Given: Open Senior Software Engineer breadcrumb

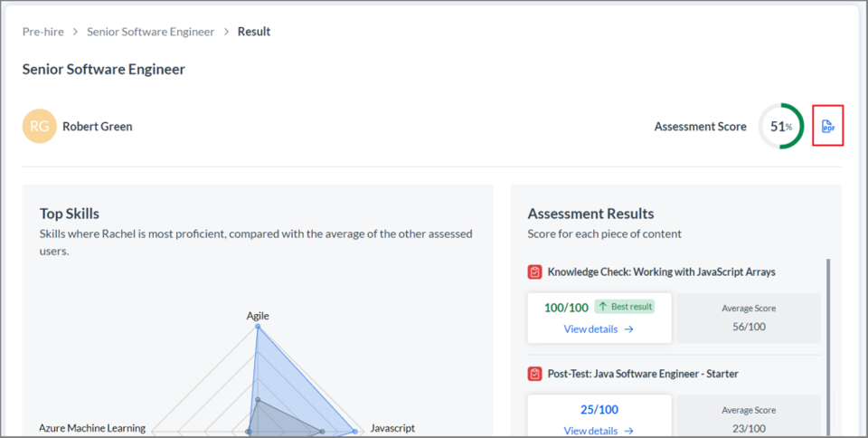Looking at the screenshot, I should click(151, 32).
